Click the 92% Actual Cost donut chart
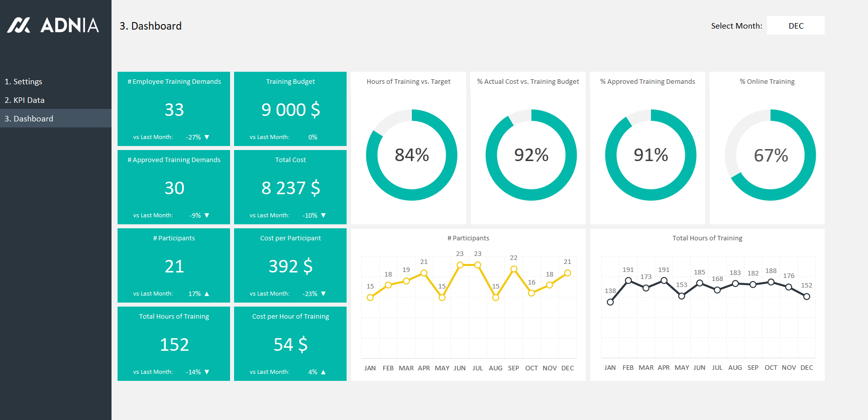 coord(531,155)
